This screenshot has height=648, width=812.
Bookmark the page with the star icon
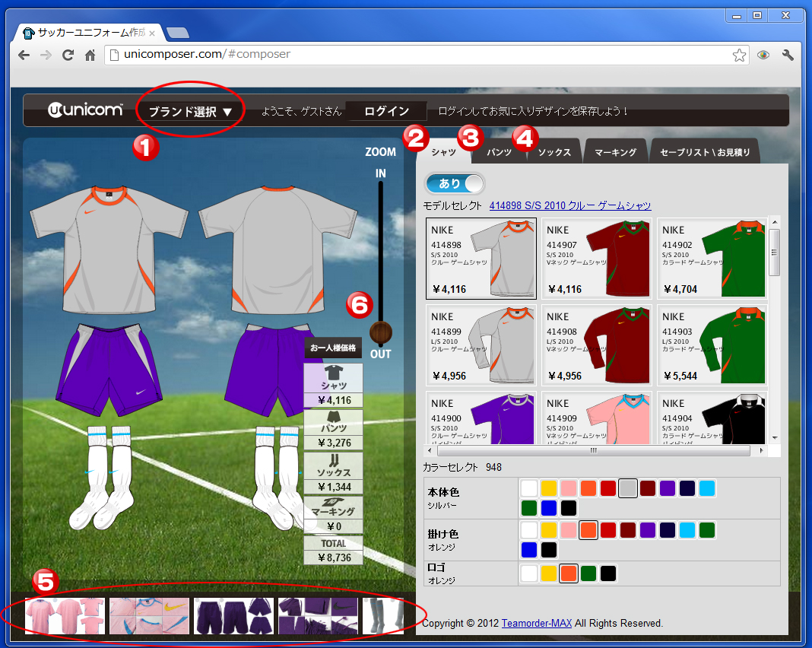pos(740,55)
